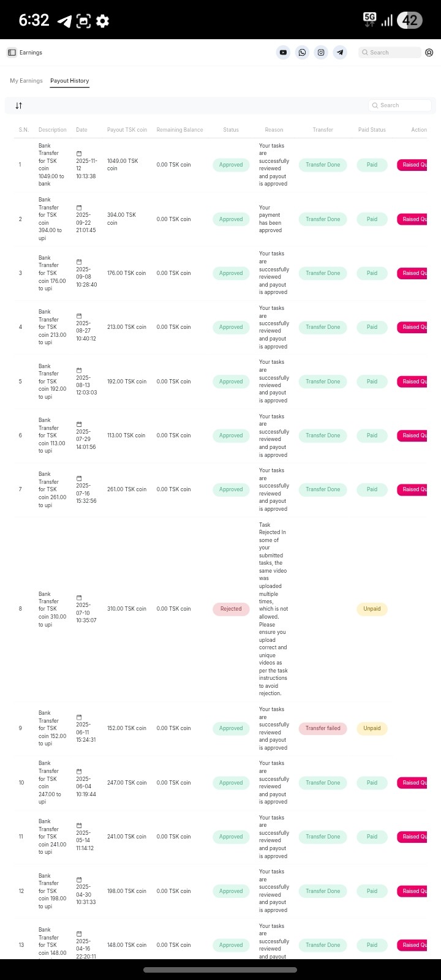Focus the table search box
The image size is (441, 980).
(401, 105)
